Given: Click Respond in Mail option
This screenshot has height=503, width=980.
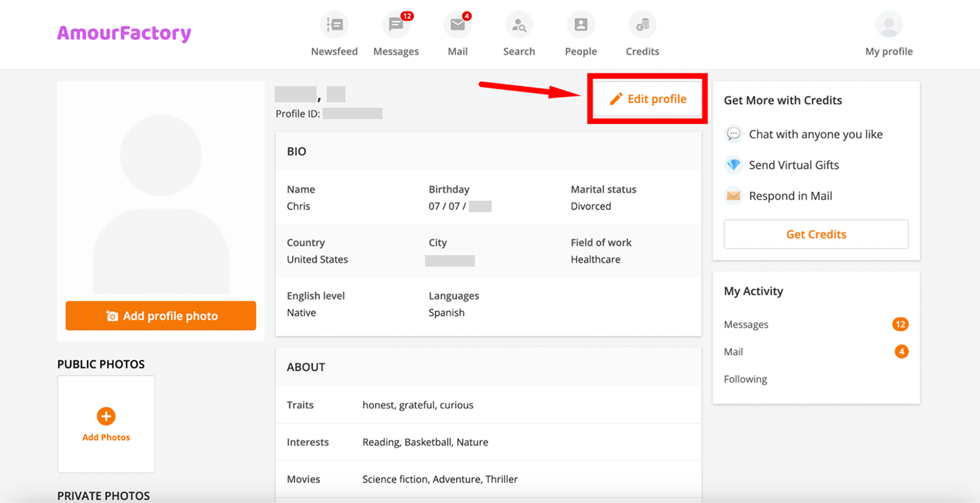Looking at the screenshot, I should tap(790, 196).
